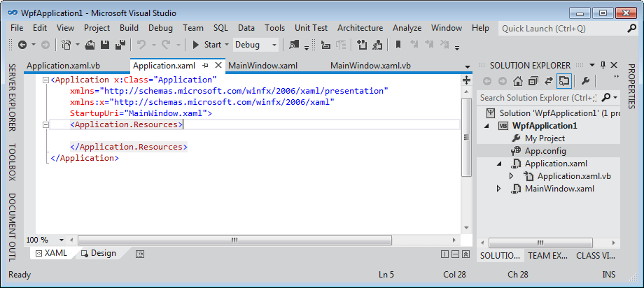Click Collapse All icon in Solution Explorer

coord(533,81)
